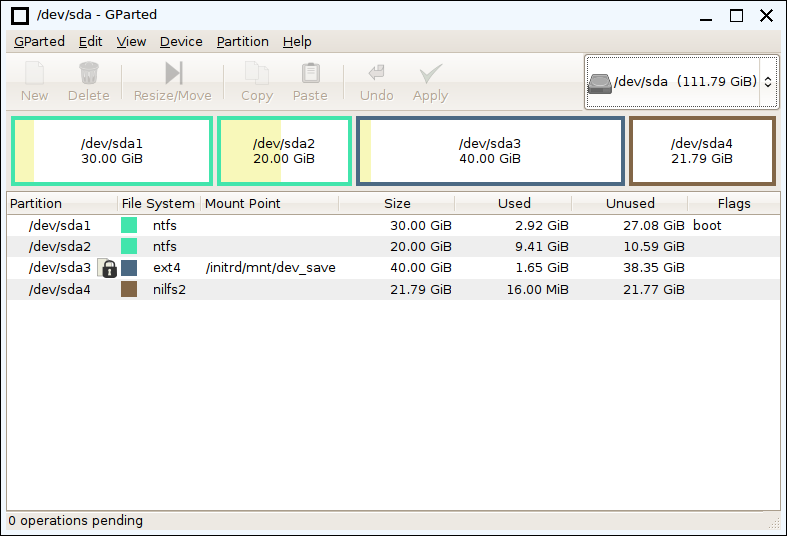The height and width of the screenshot is (536, 787).
Task: Select the /dev/sda3 row in partition list
Action: [394, 268]
